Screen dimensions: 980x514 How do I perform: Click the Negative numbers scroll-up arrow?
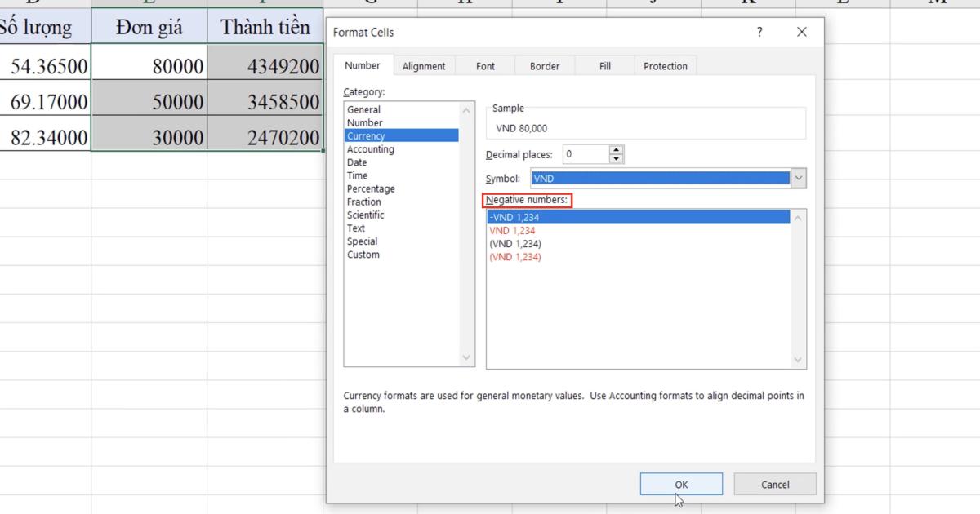[x=798, y=217]
